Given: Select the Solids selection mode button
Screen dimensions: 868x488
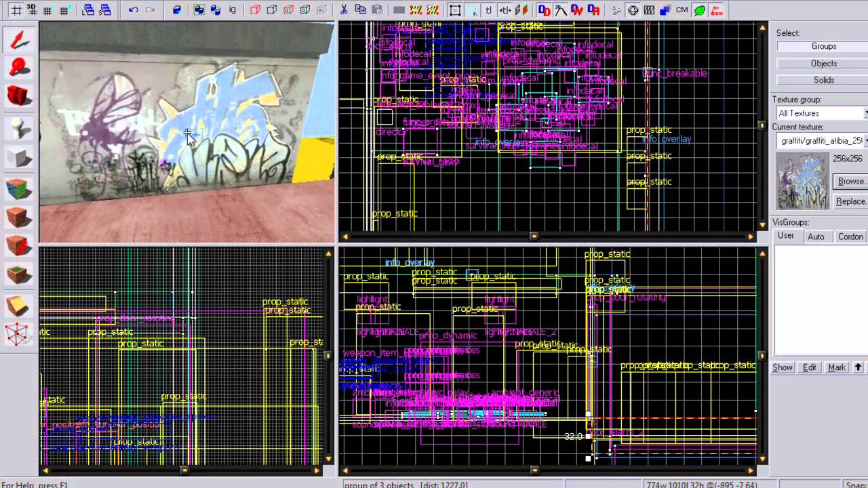Looking at the screenshot, I should click(x=824, y=80).
